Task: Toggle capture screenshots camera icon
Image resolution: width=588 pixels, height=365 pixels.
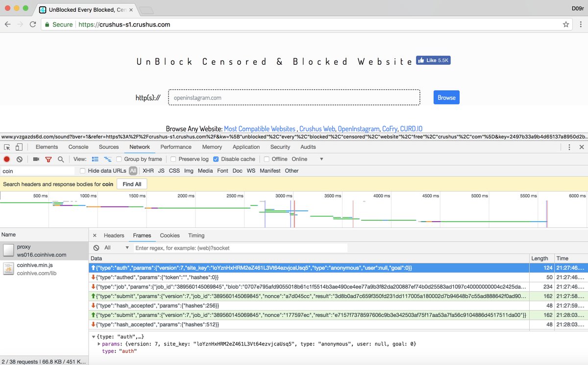Action: [x=36, y=159]
